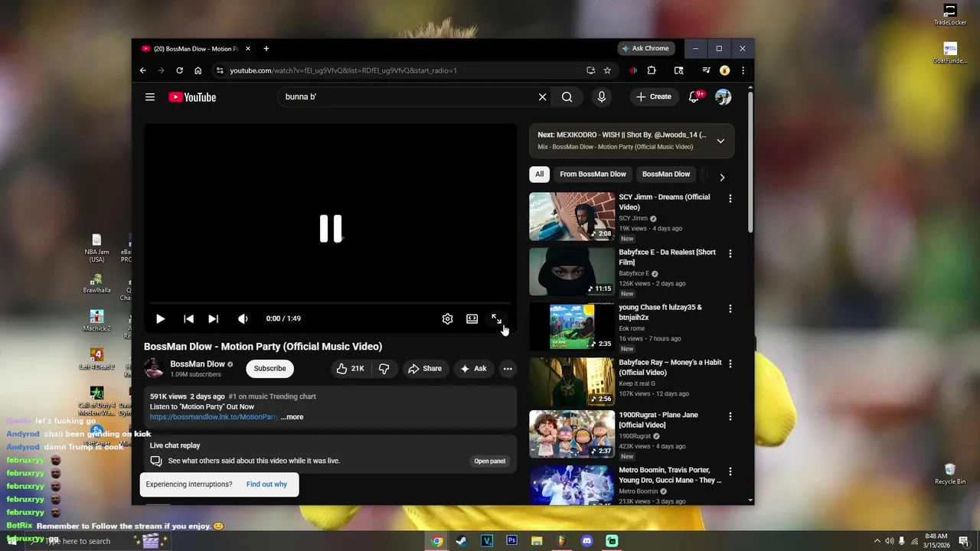Play the video with the play button
The height and width of the screenshot is (551, 980).
[x=160, y=318]
